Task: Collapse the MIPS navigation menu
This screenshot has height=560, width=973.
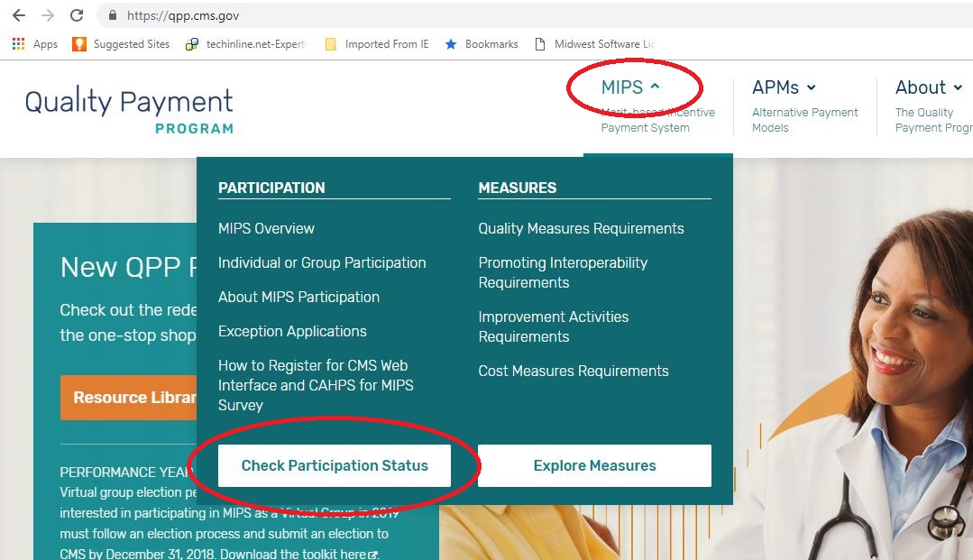Action: [x=630, y=87]
